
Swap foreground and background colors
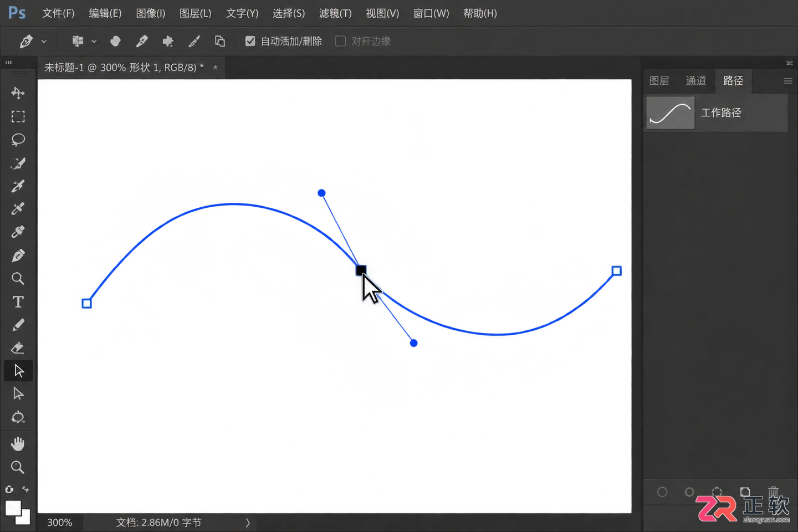(x=25, y=489)
